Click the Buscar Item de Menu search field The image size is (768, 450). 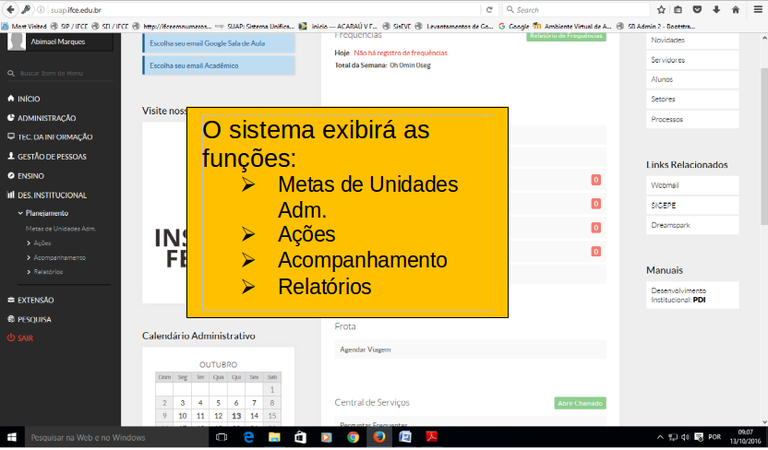pos(60,73)
